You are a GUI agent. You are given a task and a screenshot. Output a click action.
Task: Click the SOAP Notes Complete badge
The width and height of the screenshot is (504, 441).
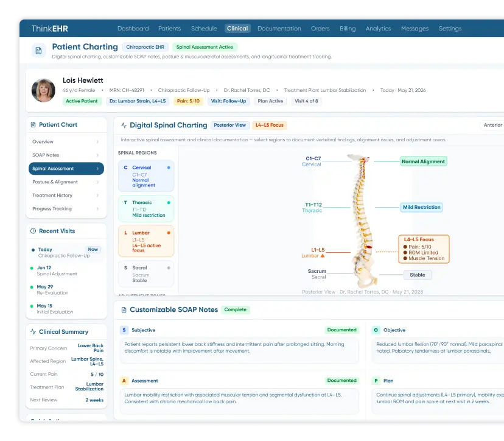[236, 310]
